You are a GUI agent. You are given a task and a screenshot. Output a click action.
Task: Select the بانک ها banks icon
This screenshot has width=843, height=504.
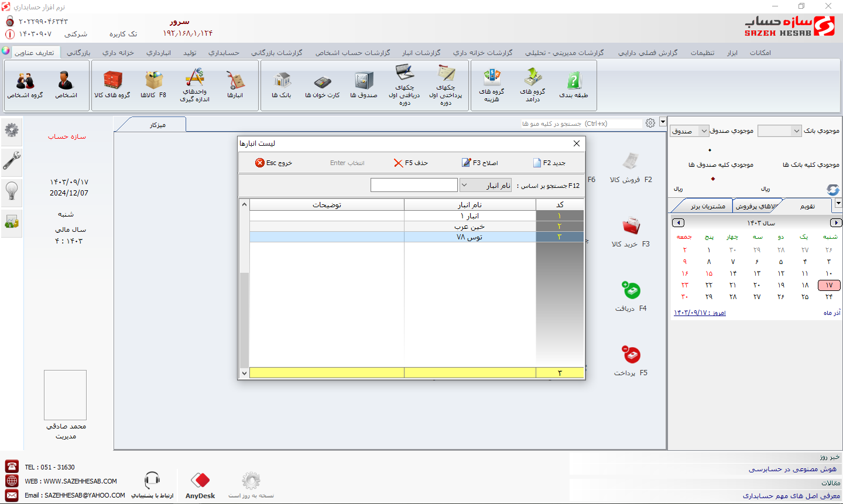tap(282, 85)
